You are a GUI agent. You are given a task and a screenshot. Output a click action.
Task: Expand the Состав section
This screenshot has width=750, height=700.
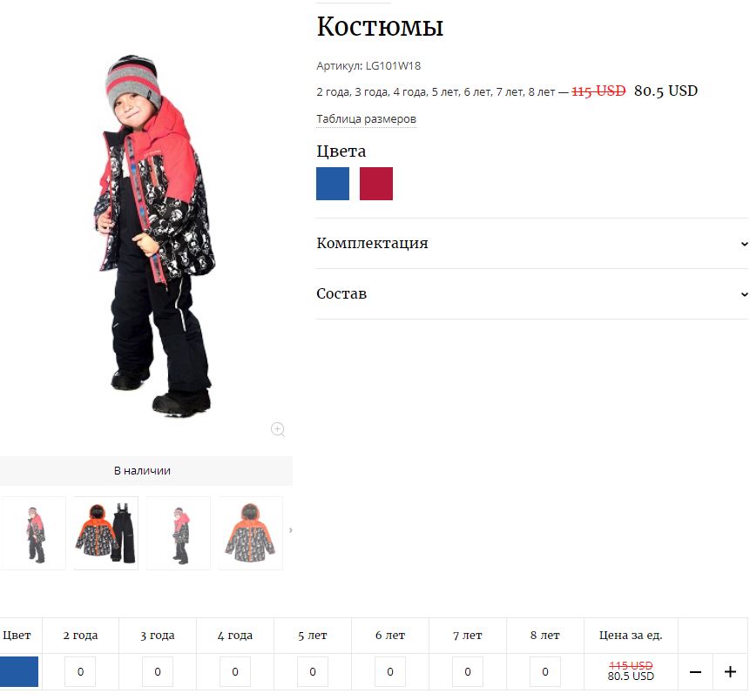pyautogui.click(x=532, y=293)
